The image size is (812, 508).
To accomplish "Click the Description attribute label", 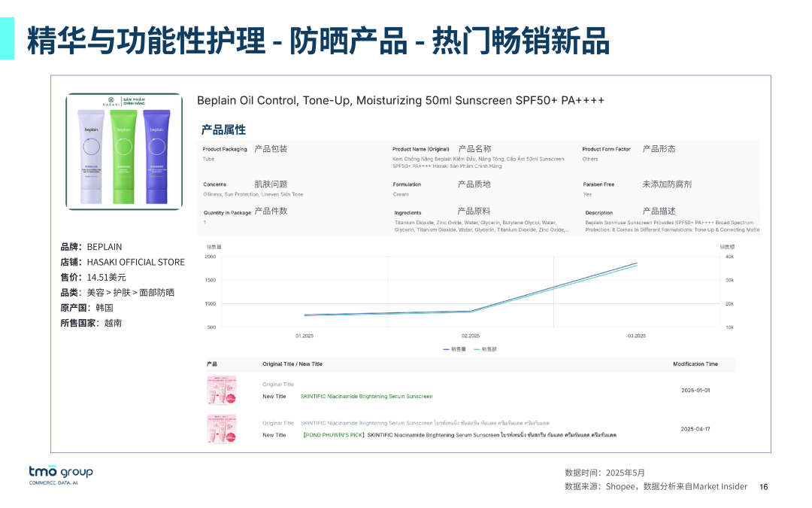I will [x=598, y=212].
